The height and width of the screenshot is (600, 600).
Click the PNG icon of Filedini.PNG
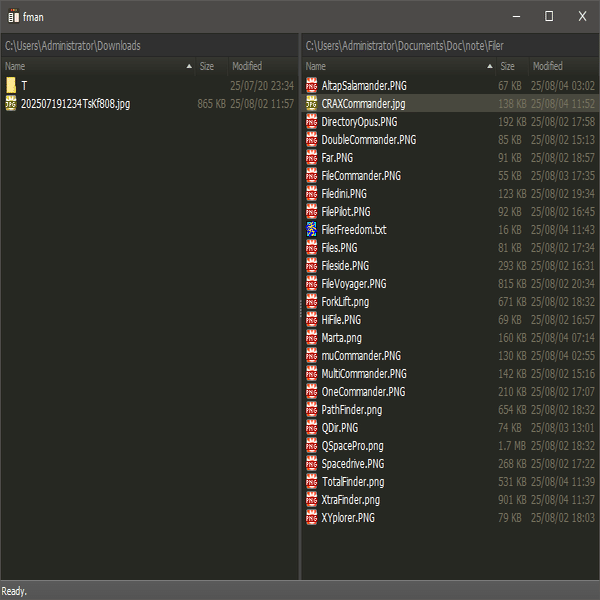(x=311, y=194)
